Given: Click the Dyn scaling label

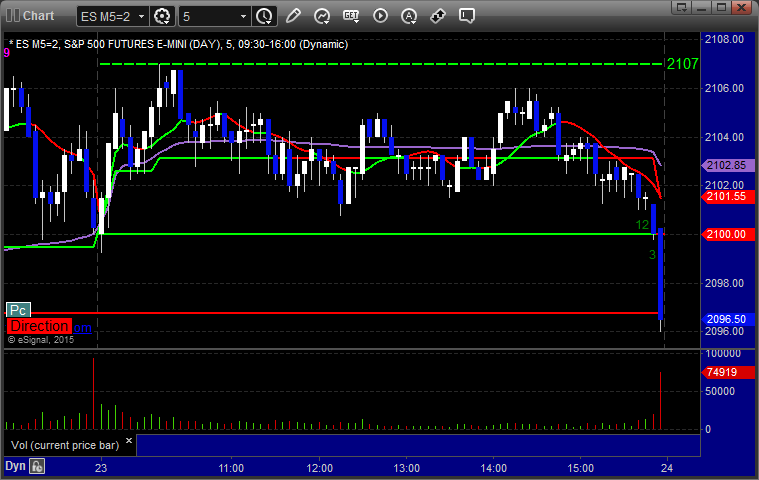Looking at the screenshot, I should click(15, 466).
